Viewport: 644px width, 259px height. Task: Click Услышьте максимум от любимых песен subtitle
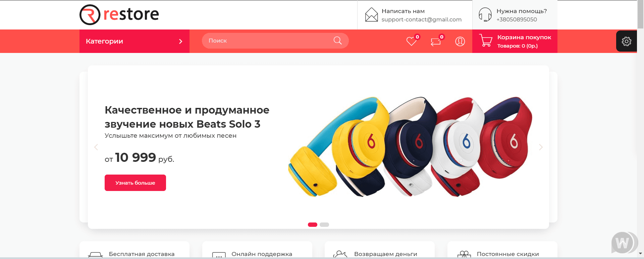170,136
